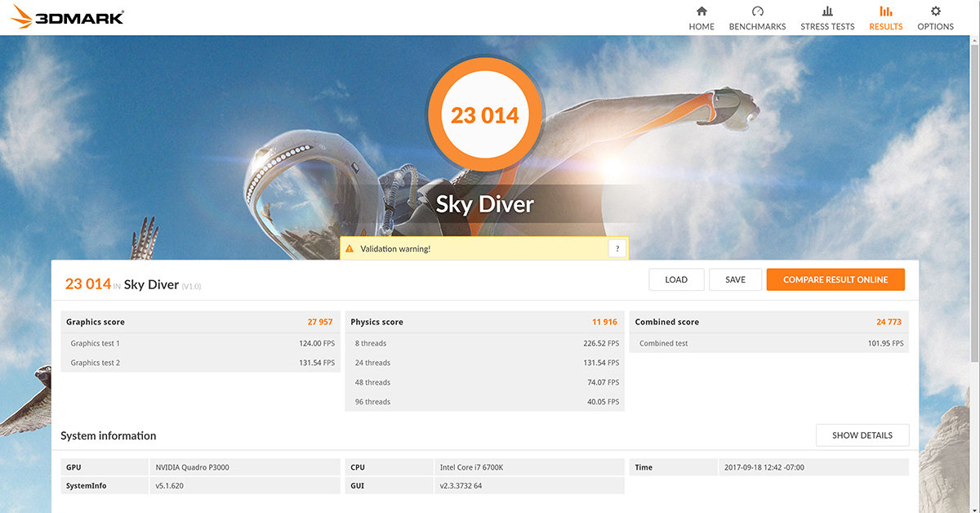Click the validation warning triangle icon
This screenshot has height=513, width=980.
click(350, 248)
